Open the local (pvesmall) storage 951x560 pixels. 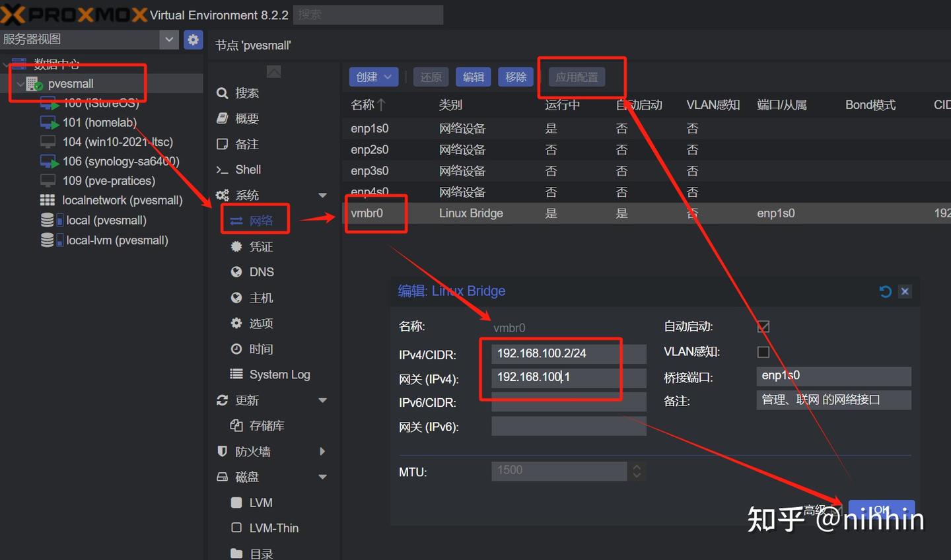[106, 221]
